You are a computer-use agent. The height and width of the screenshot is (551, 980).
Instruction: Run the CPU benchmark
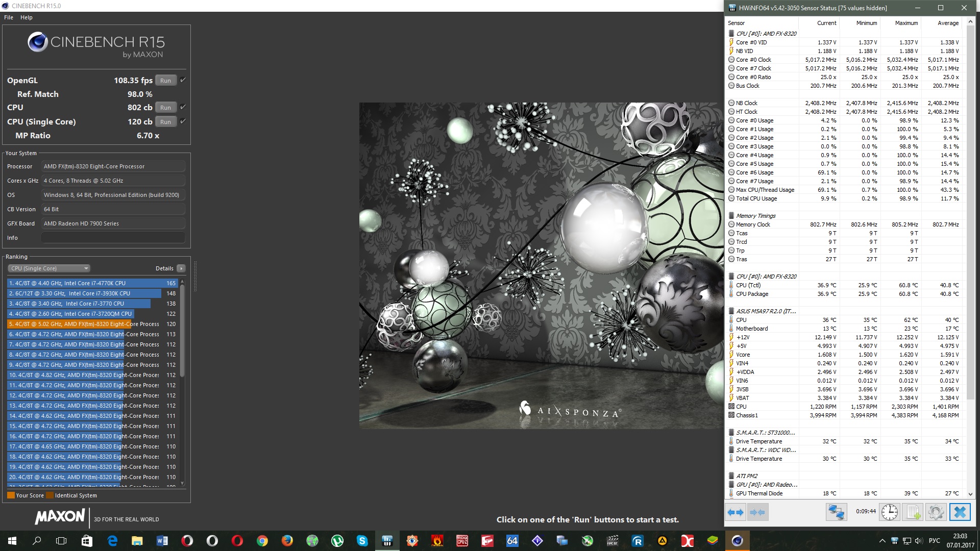pyautogui.click(x=165, y=108)
